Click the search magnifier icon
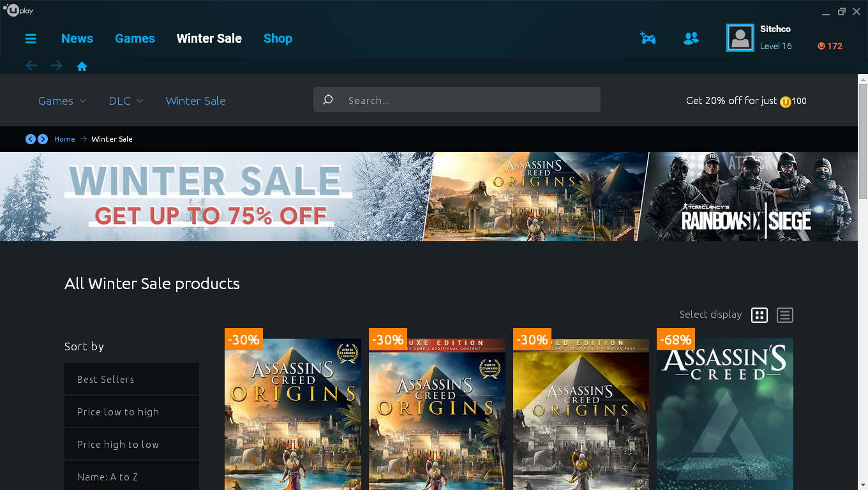This screenshot has width=868, height=490. 328,100
